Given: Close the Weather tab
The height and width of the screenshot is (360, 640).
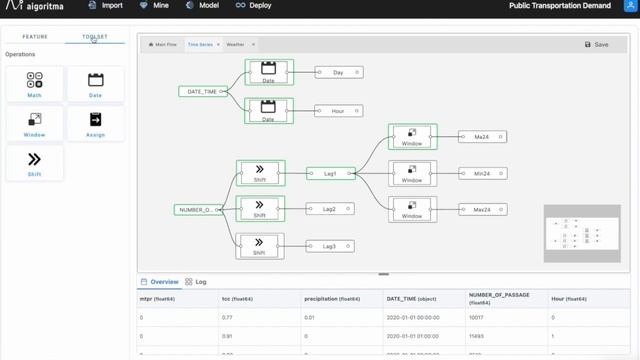Looking at the screenshot, I should (253, 44).
